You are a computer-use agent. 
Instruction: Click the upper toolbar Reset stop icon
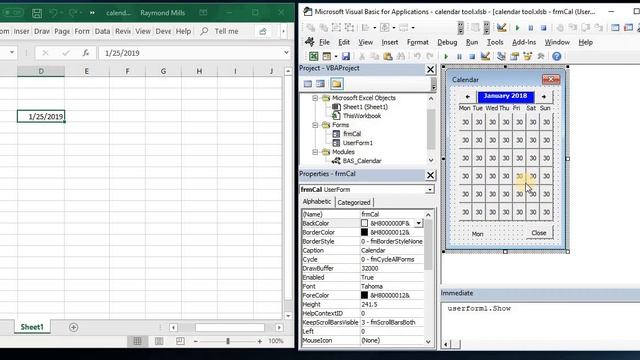click(543, 28)
